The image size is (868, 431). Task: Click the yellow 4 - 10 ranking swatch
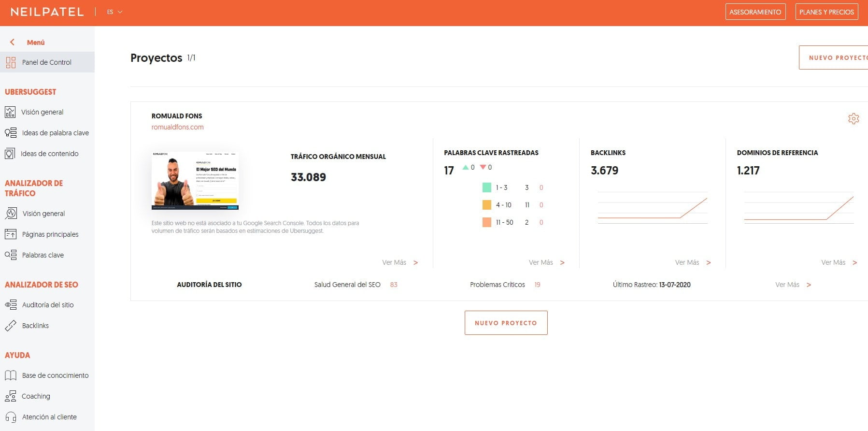tap(487, 205)
